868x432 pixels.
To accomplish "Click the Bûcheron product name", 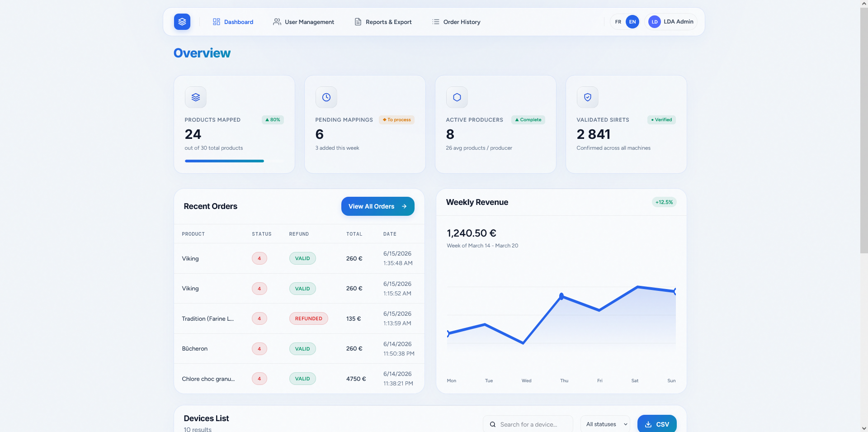I will click(195, 349).
